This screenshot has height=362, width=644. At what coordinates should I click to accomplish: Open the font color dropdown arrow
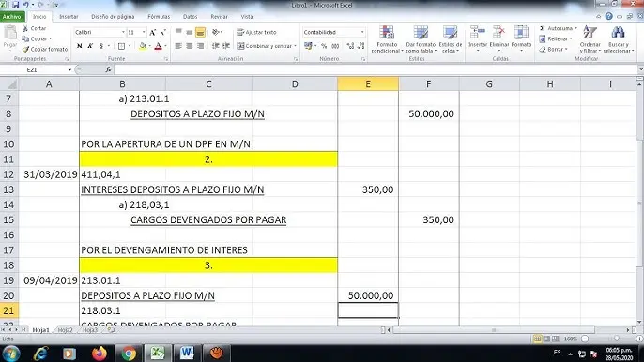[165, 46]
